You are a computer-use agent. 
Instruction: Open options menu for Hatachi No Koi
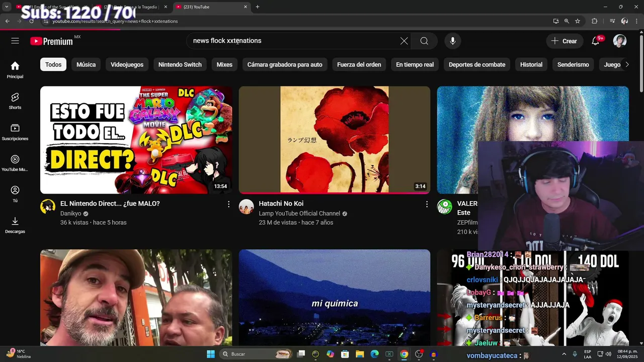(x=427, y=204)
